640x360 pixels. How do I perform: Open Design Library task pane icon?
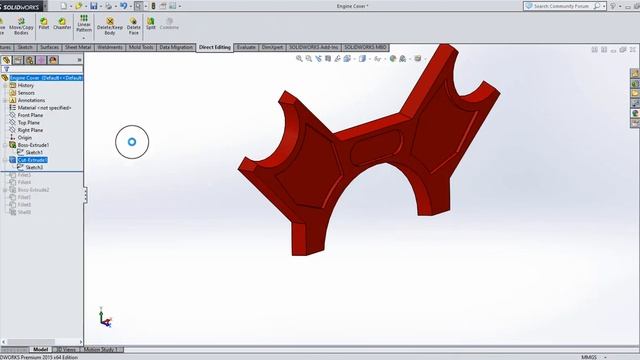pyautogui.click(x=635, y=84)
